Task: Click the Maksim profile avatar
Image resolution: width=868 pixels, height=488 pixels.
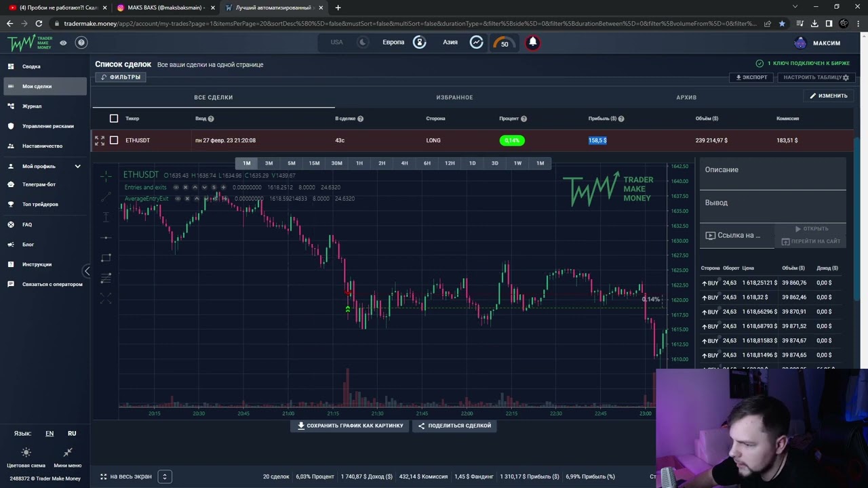Action: (x=800, y=43)
